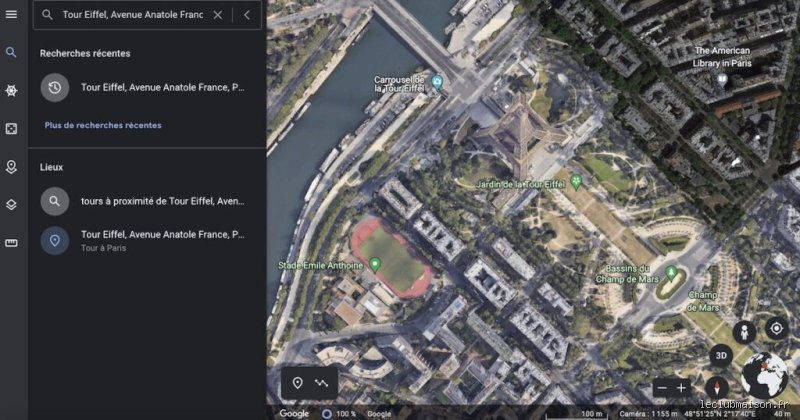
Task: Open the I'm Feeling Lucky dice
Action: click(11, 129)
